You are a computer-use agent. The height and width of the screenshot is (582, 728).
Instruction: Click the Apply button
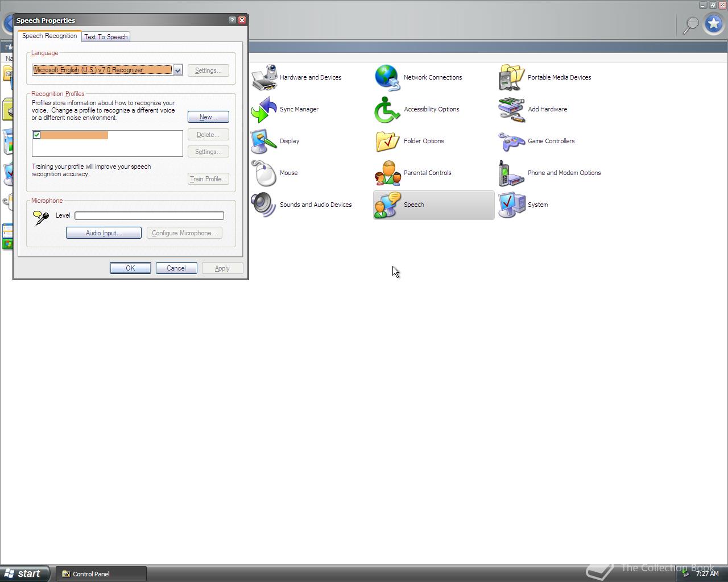[222, 268]
